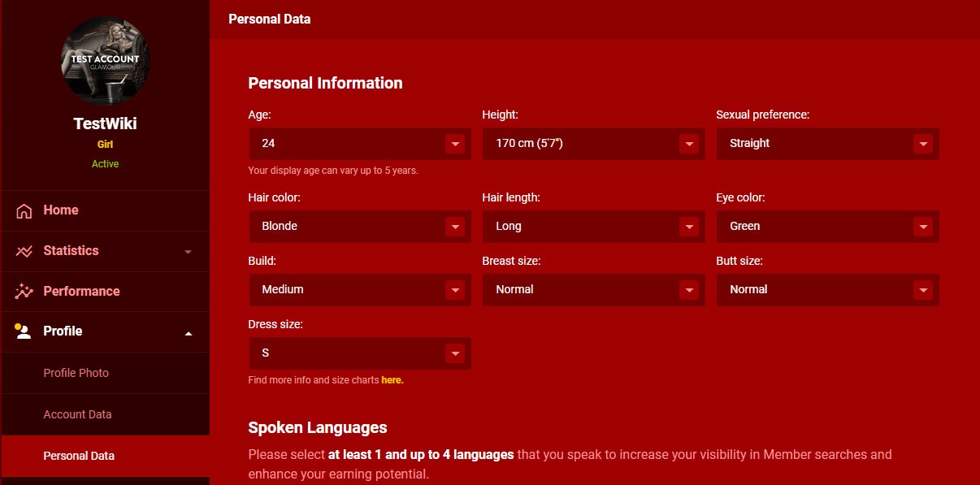This screenshot has width=980, height=485.
Task: Click the Spoken Languages heading
Action: pyautogui.click(x=318, y=427)
